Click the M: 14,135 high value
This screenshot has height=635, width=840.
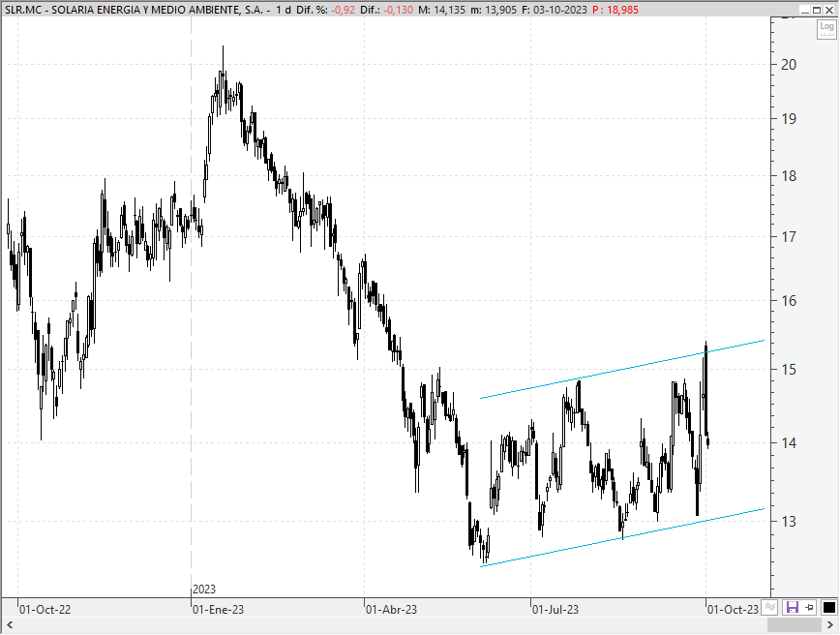(442, 10)
